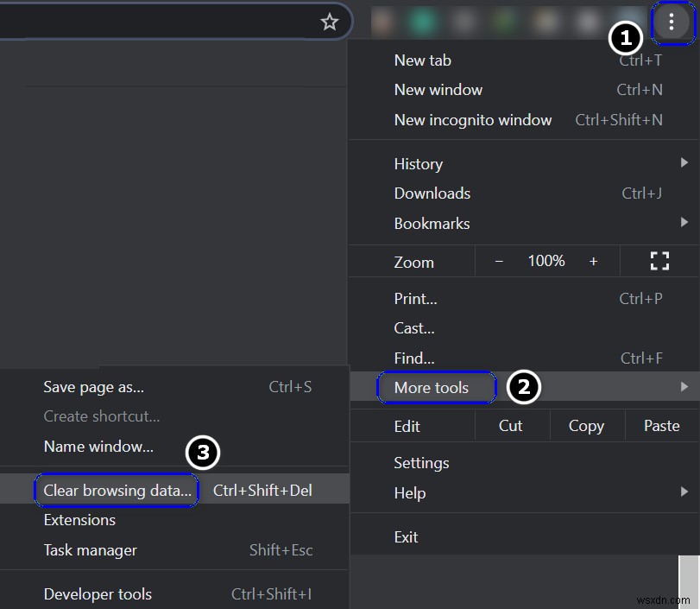
Task: Click the Paste command
Action: [x=661, y=425]
